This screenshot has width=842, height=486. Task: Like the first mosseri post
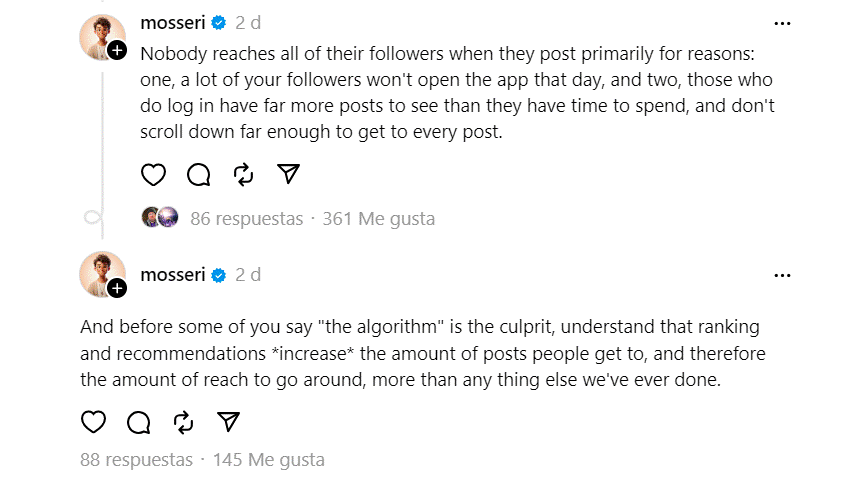(x=153, y=175)
